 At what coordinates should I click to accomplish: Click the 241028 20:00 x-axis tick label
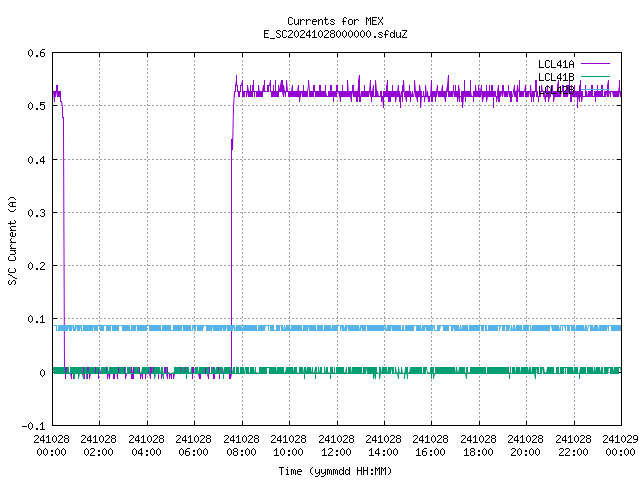[526, 445]
